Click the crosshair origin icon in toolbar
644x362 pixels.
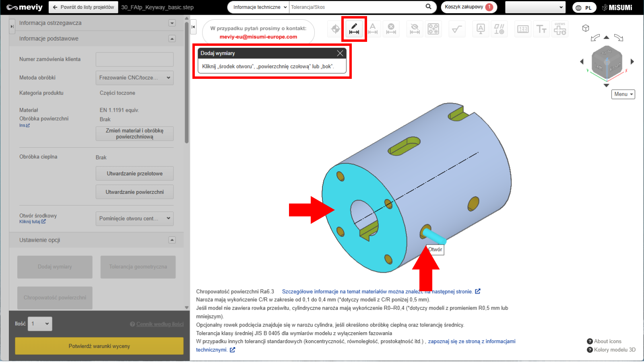(x=335, y=29)
